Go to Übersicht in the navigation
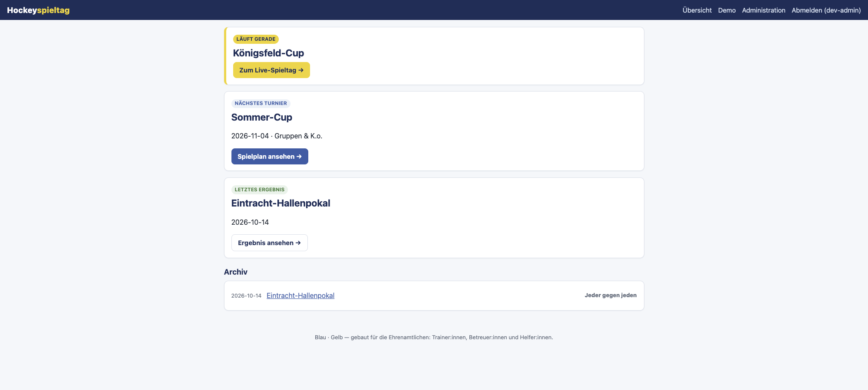Viewport: 868px width, 390px height. pos(697,10)
